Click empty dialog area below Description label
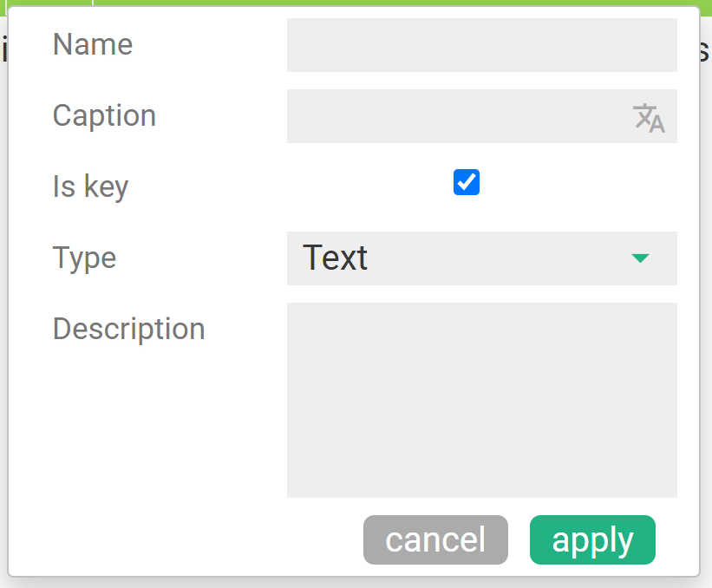712x588 pixels. tap(146, 431)
